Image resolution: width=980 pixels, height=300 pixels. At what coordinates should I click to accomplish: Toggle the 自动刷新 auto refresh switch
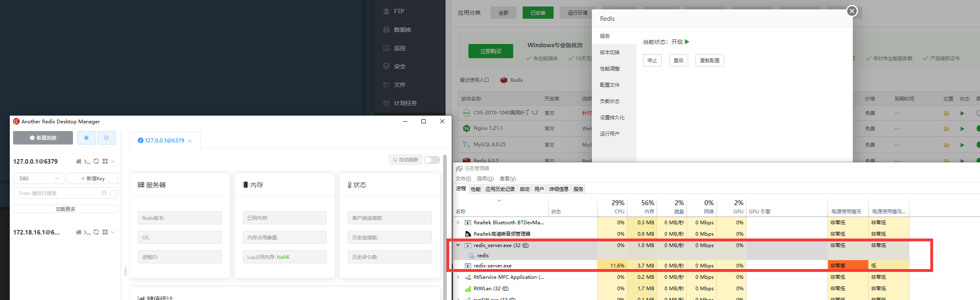point(432,160)
